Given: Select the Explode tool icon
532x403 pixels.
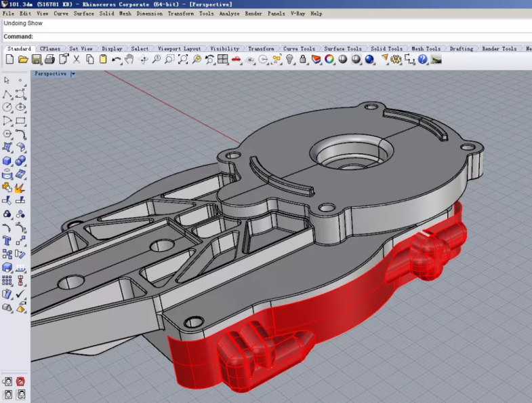Looking at the screenshot, I should [x=20, y=187].
